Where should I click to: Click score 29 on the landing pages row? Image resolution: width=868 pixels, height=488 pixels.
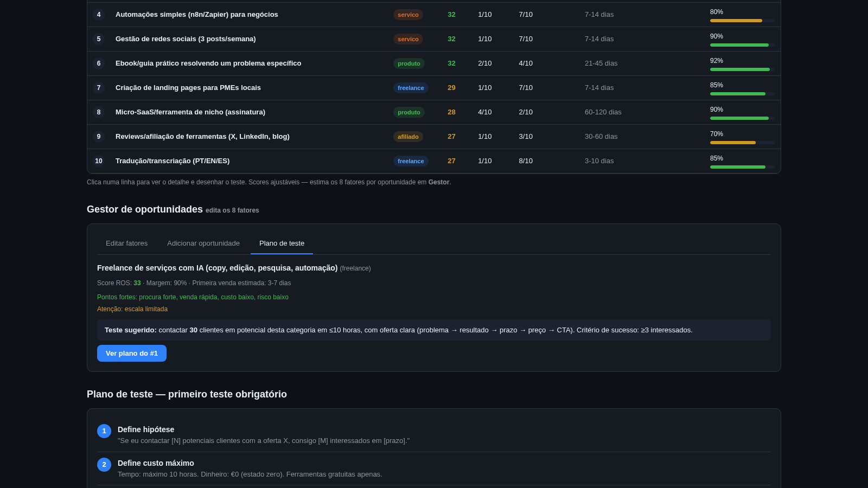pyautogui.click(x=451, y=88)
